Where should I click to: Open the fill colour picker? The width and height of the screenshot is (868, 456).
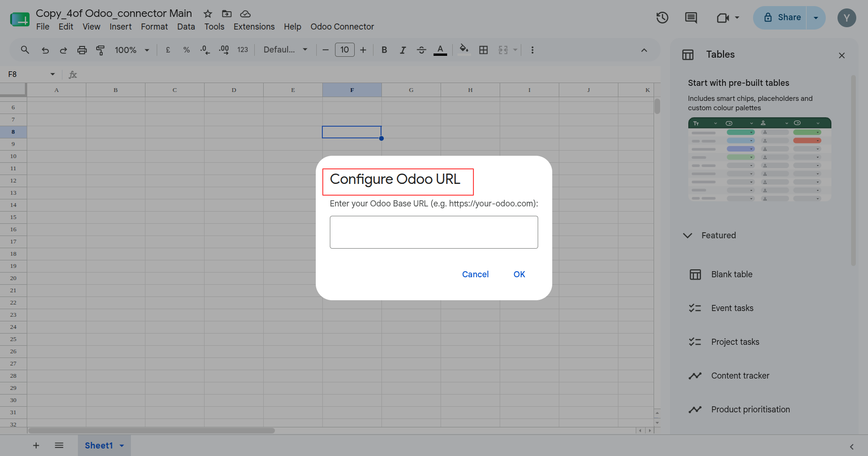pyautogui.click(x=464, y=49)
